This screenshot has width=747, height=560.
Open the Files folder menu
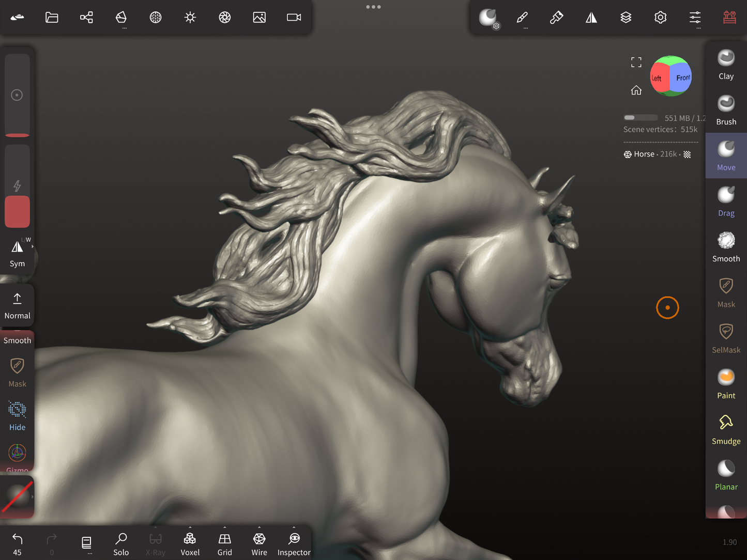pyautogui.click(x=52, y=18)
